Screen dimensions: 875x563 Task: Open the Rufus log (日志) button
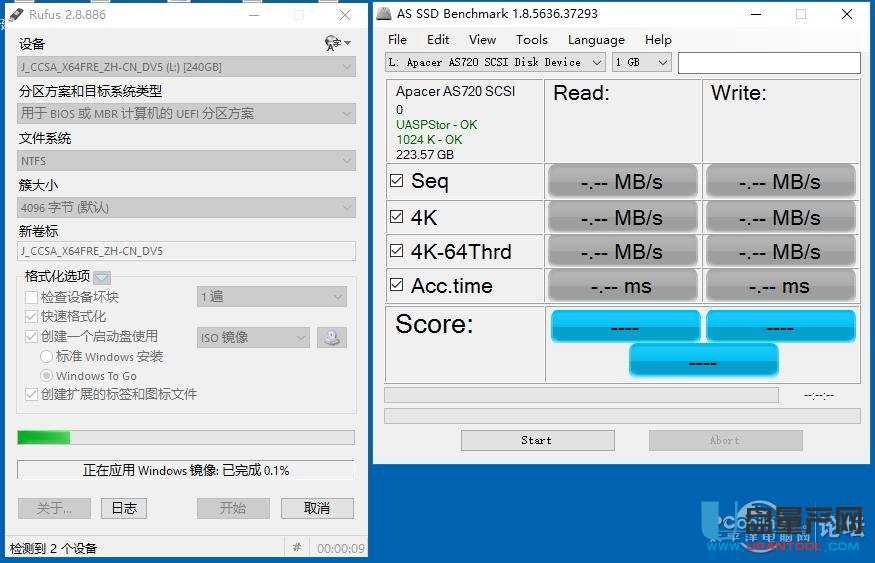pos(124,508)
